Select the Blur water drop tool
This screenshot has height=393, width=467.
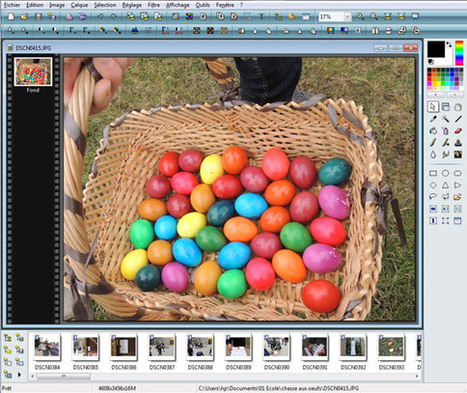click(x=433, y=154)
